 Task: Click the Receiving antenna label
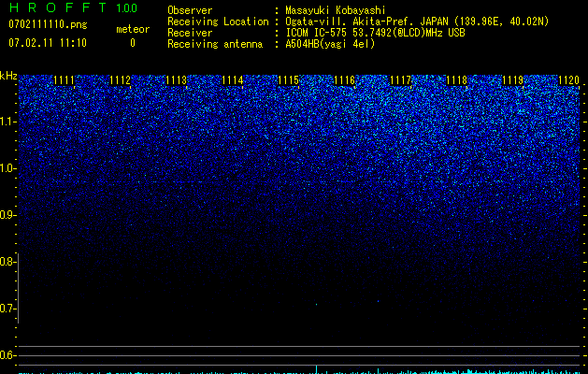(215, 44)
